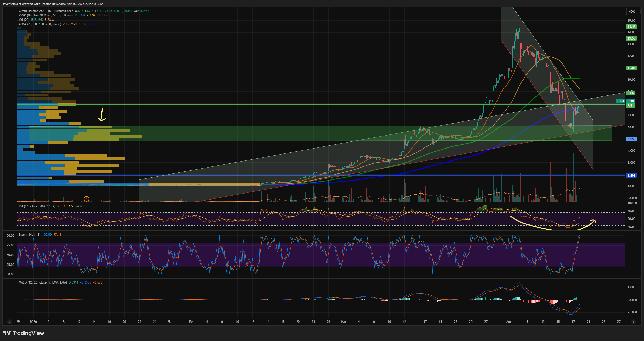Click the Z timezone icon on time axis
This screenshot has height=341, width=644.
tap(10, 322)
